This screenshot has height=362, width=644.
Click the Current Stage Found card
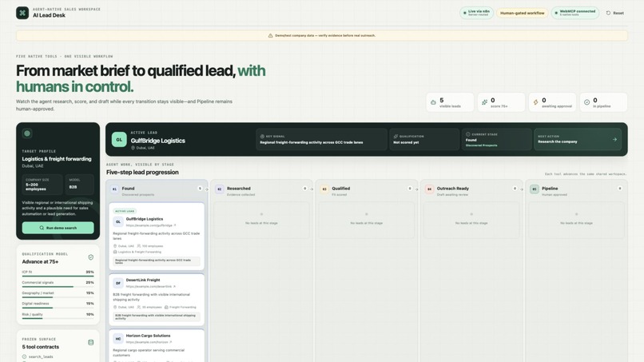pos(496,139)
